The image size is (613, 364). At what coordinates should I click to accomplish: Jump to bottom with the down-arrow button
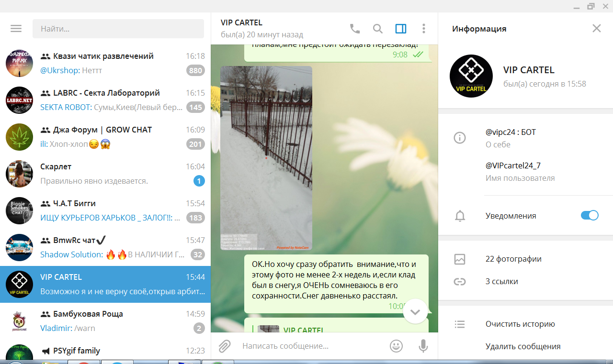coord(415,312)
